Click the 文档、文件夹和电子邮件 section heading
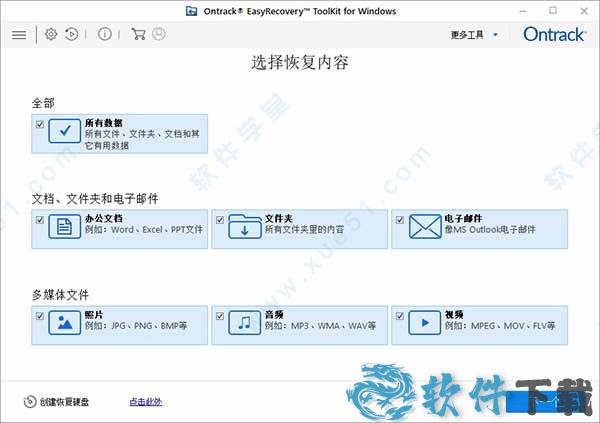Image resolution: width=600 pixels, height=423 pixels. pos(95,199)
